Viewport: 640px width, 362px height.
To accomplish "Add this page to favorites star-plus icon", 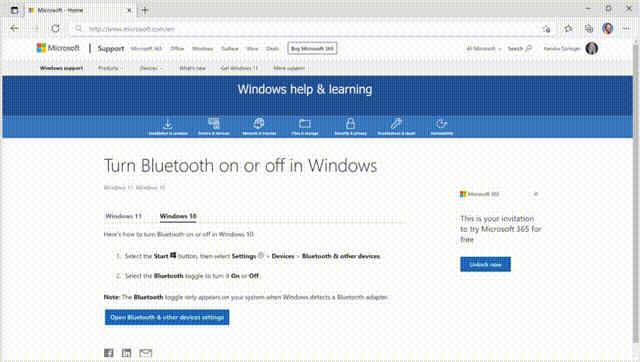I will (x=547, y=29).
